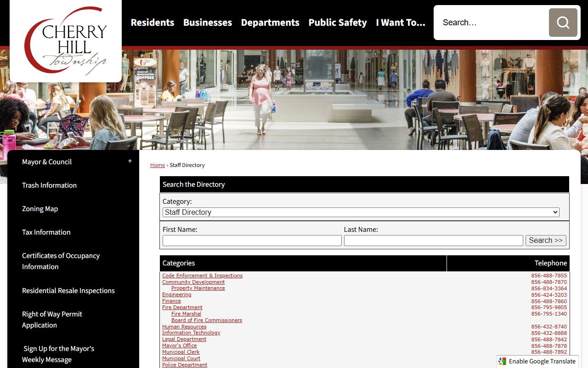Click the search magnifier icon button
588x368 pixels.
click(x=563, y=23)
